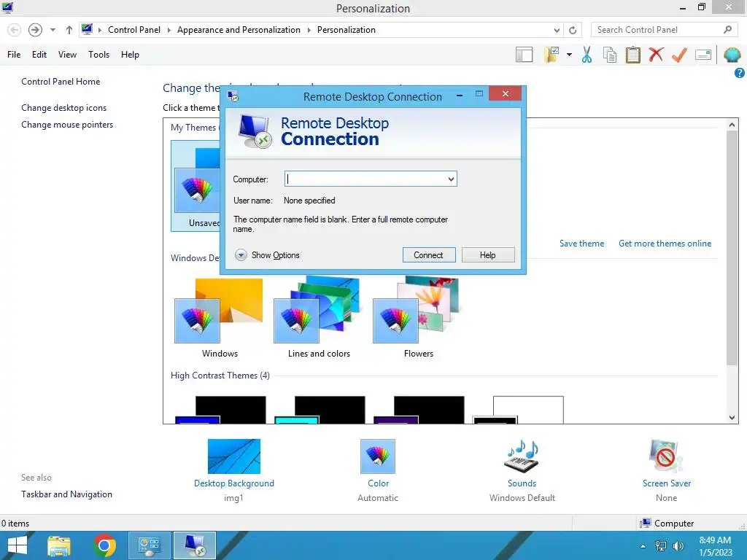Expand the address bar history dropdown
Viewport: 747px width, 560px height.
tap(557, 30)
